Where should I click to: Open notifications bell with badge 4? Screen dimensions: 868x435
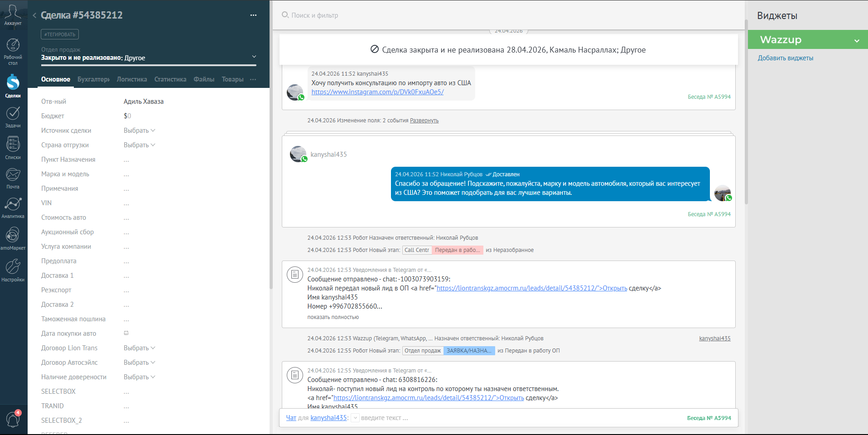[x=13, y=419]
